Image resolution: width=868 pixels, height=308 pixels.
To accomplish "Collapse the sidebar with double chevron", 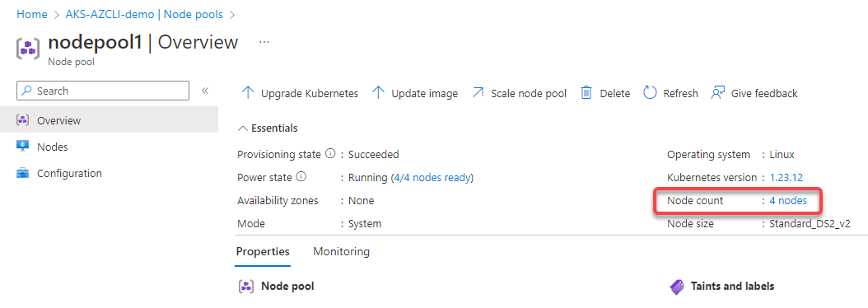I will pyautogui.click(x=205, y=91).
